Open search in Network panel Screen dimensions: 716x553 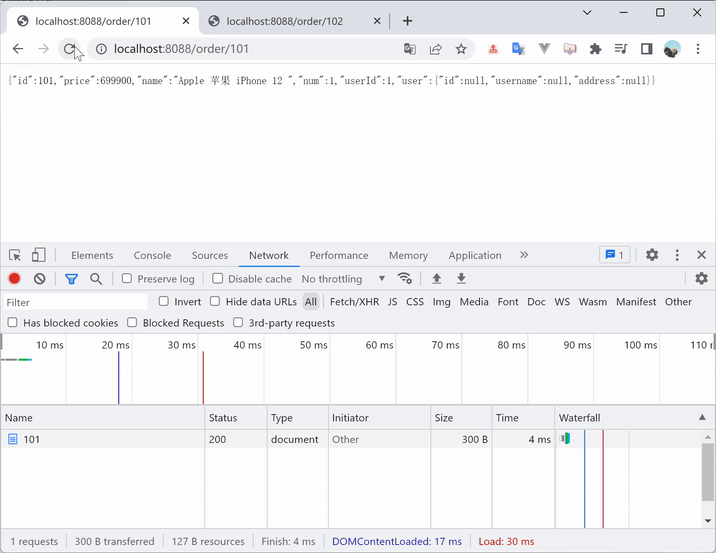tap(96, 279)
